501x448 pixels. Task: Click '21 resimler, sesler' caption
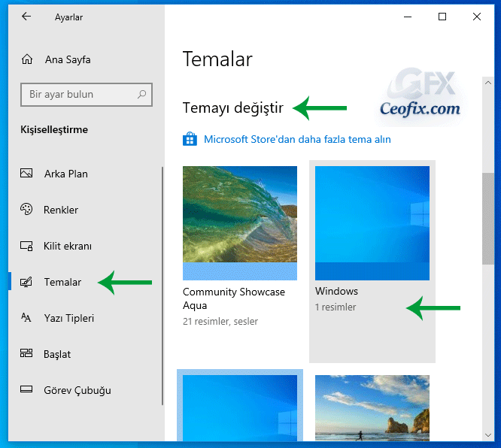[220, 321]
